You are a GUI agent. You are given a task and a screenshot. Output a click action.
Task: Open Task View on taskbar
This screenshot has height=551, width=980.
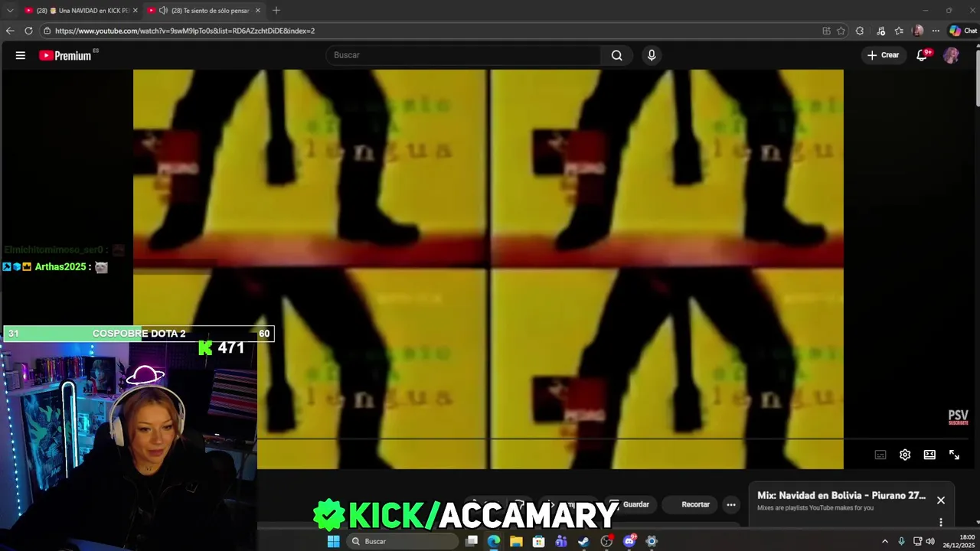click(472, 541)
